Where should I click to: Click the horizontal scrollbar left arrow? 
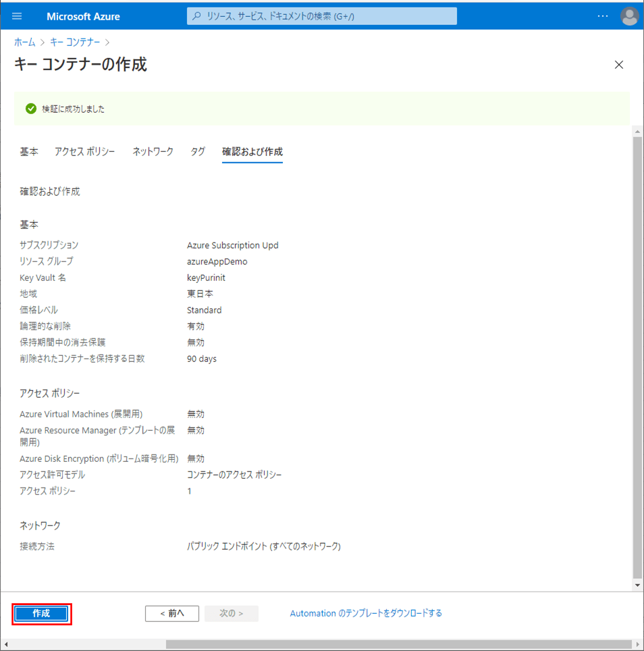[x=5, y=644]
